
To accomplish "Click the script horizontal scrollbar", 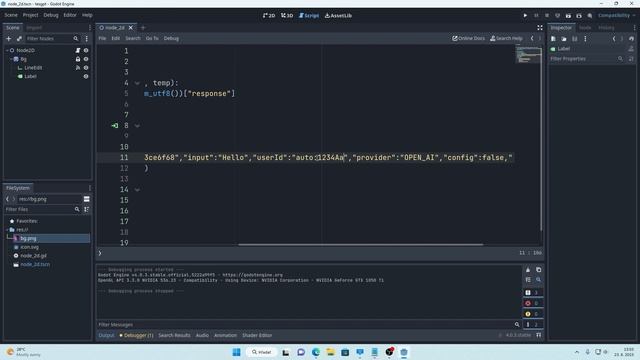I will click(x=361, y=245).
